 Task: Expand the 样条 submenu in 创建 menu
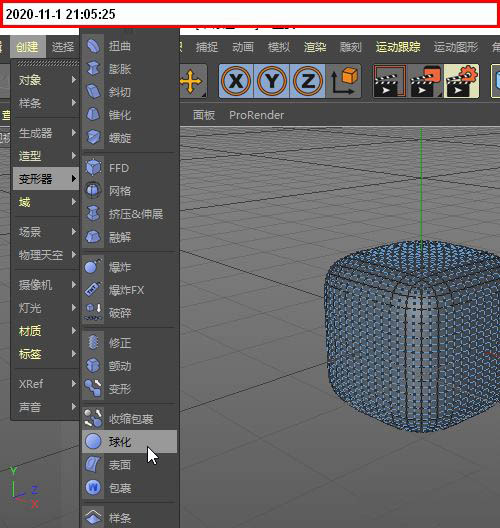[46, 103]
